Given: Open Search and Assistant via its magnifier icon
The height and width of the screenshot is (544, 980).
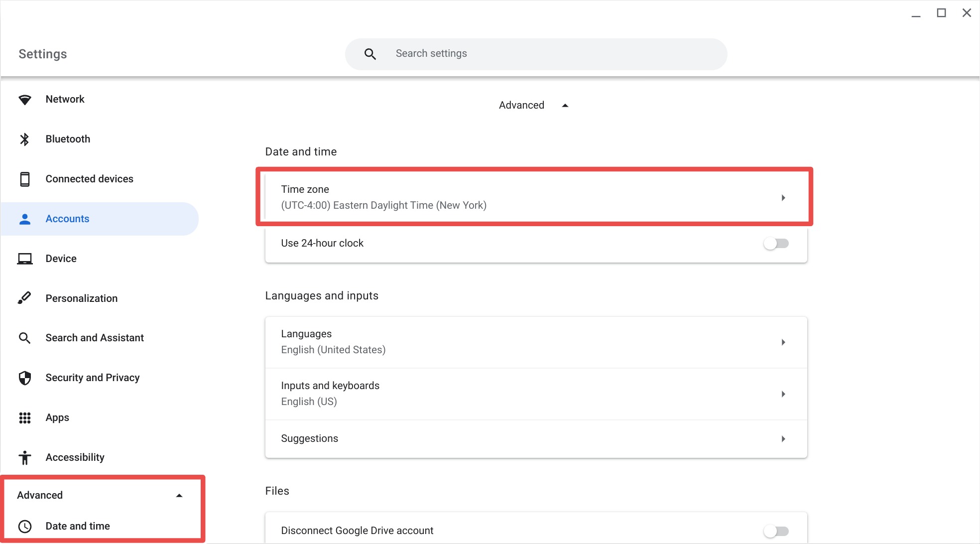Looking at the screenshot, I should coord(25,338).
